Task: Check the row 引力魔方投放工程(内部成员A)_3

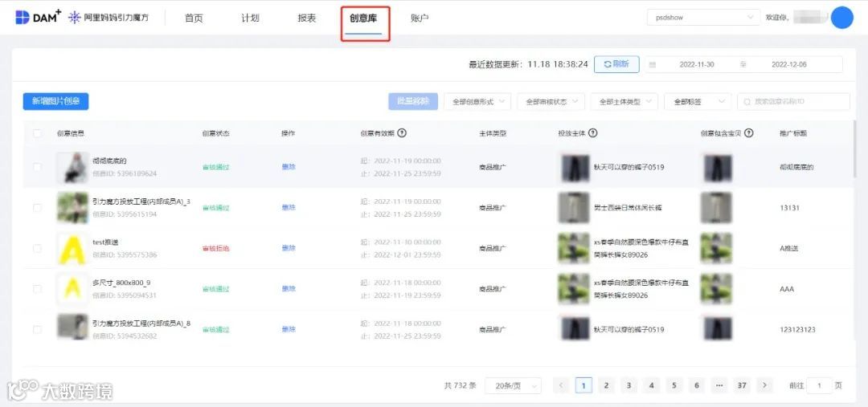Action: 37,207
